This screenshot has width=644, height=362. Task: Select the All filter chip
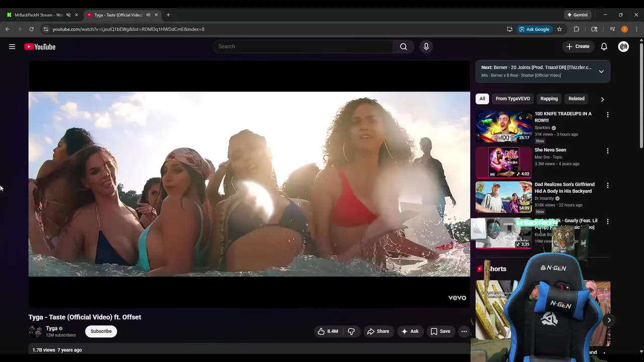point(482,99)
